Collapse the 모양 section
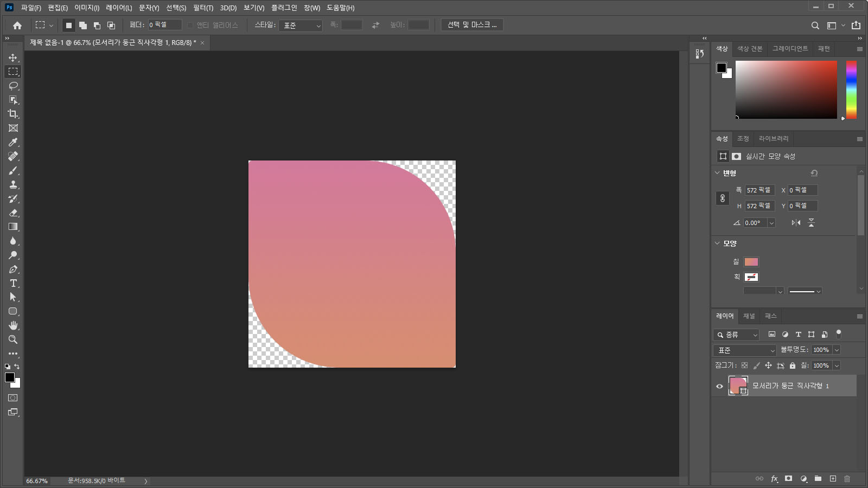 (717, 243)
